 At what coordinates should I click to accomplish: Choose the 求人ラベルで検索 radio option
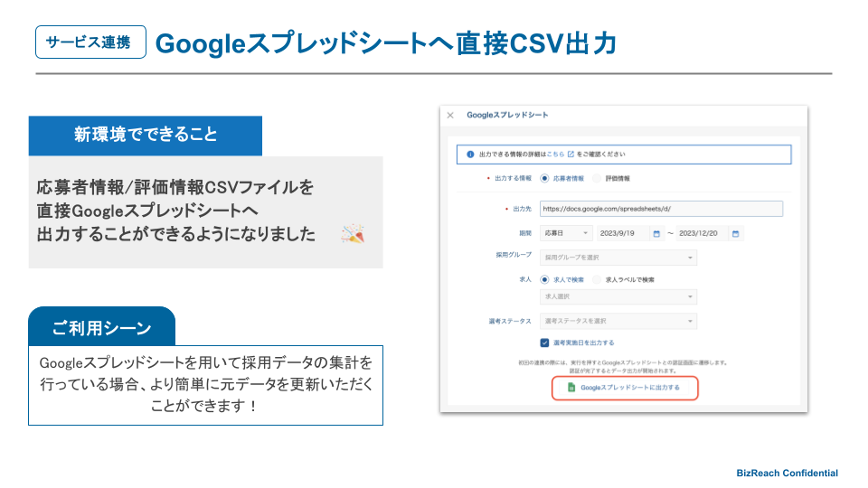pos(596,279)
